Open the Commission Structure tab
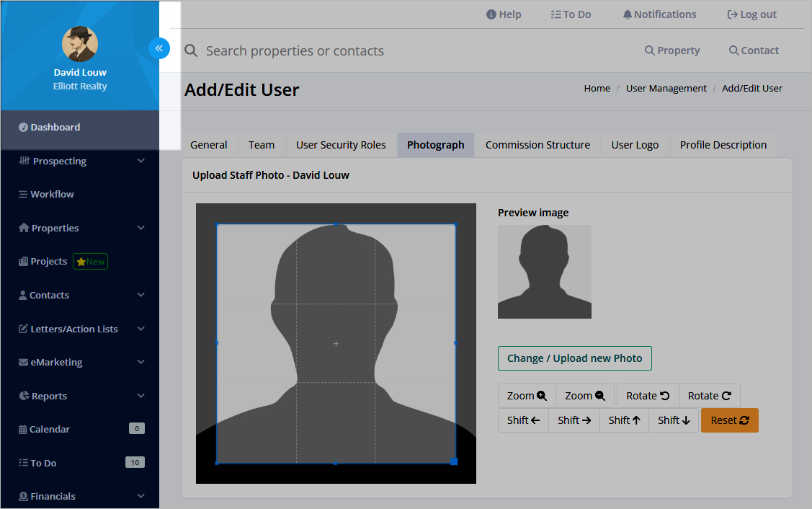 click(x=537, y=144)
